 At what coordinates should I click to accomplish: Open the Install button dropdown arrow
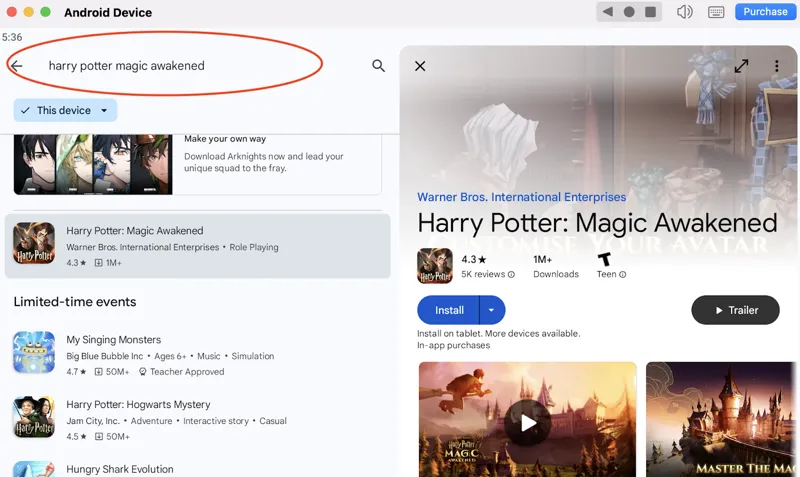[x=492, y=310]
